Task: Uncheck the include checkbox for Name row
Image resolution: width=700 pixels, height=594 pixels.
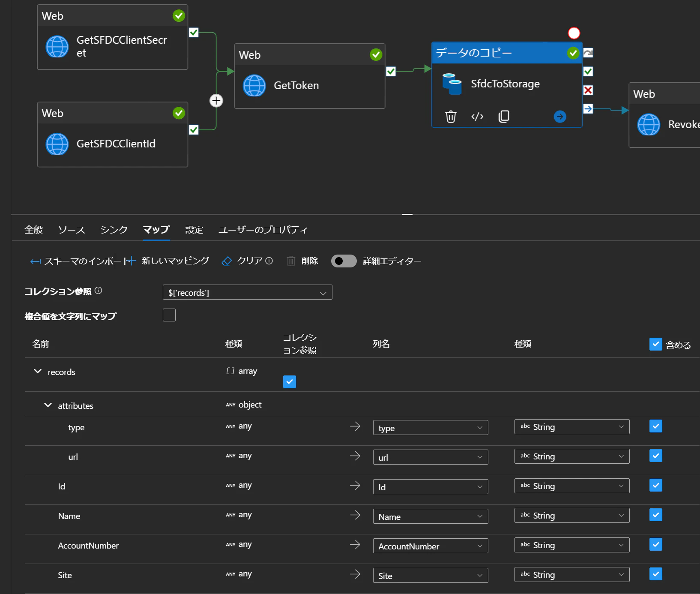Action: pos(655,515)
